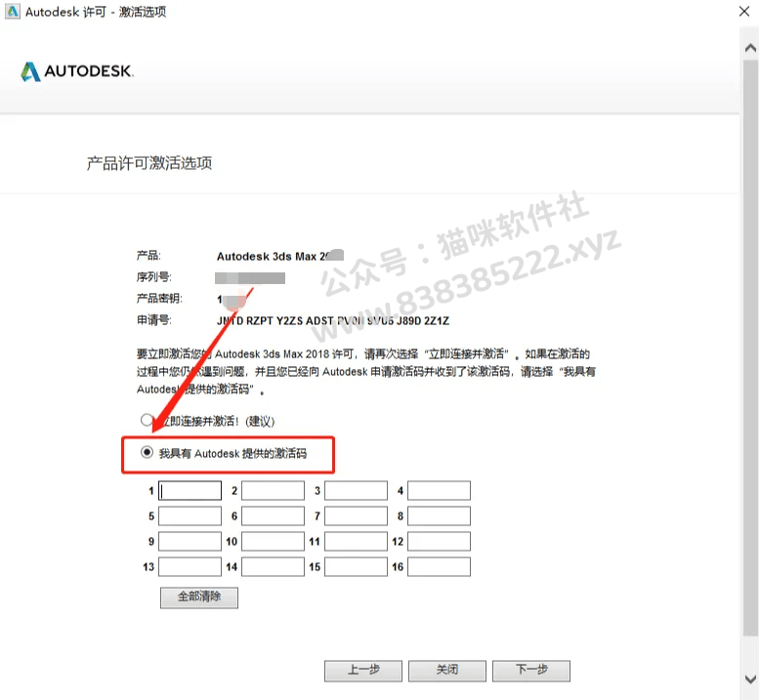
Task: Click the 产品许可激活选项 heading
Action: pyautogui.click(x=149, y=163)
